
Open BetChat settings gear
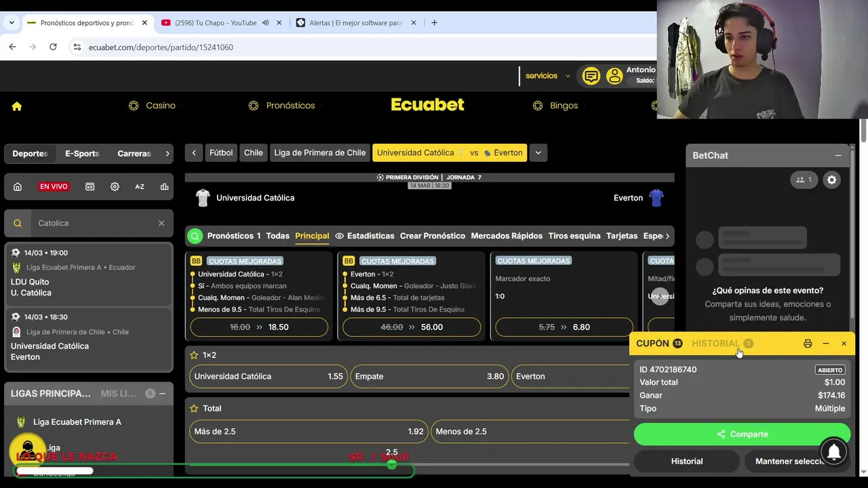coord(832,180)
